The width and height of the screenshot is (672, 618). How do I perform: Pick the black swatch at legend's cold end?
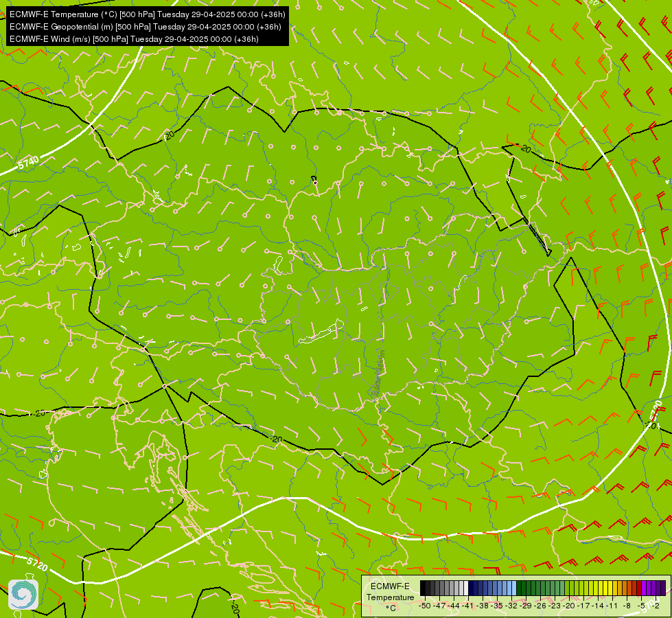(x=423, y=588)
